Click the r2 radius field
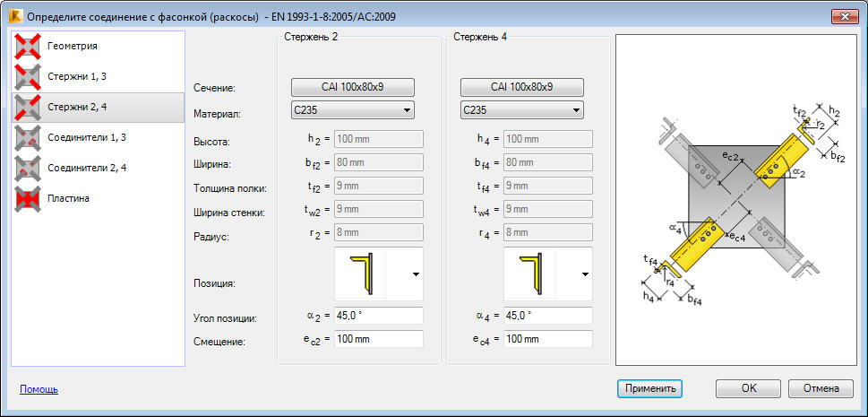Screen dimensions: 868x417 click(x=379, y=232)
